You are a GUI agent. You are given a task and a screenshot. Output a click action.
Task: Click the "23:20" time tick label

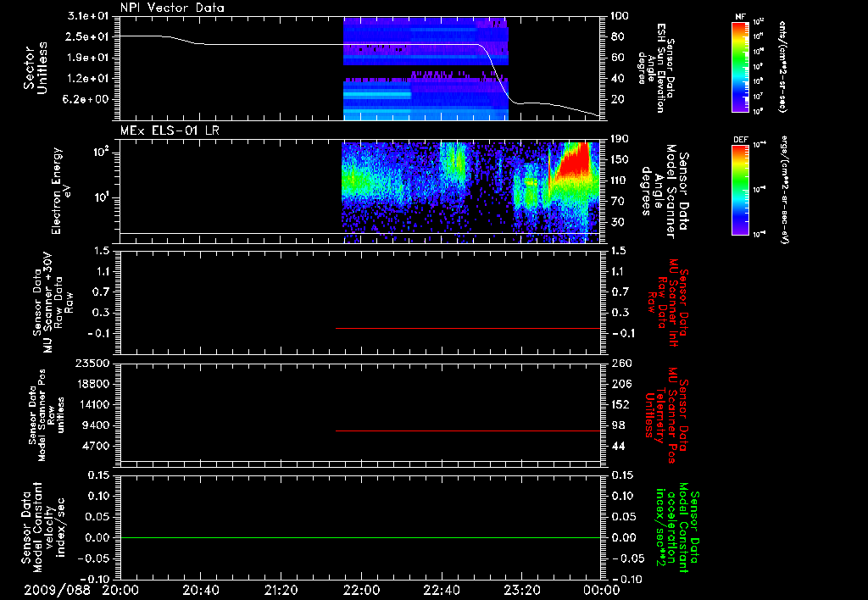pos(522,590)
